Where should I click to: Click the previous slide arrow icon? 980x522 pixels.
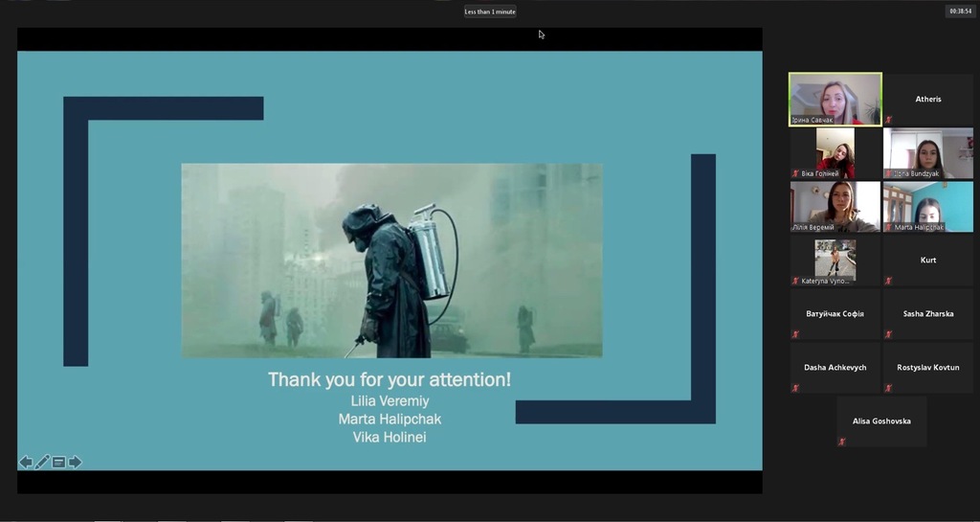pyautogui.click(x=26, y=462)
